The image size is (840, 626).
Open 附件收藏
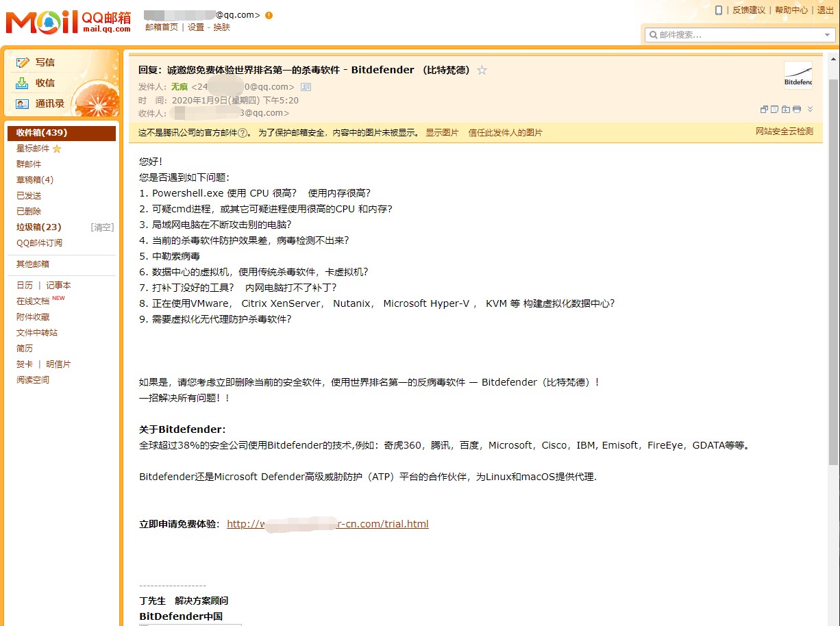(33, 317)
